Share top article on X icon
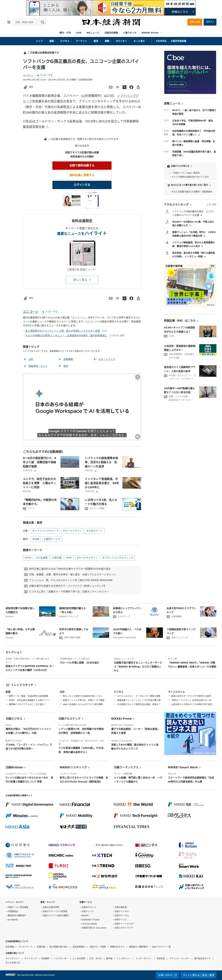The image size is (222, 980). tap(124, 87)
